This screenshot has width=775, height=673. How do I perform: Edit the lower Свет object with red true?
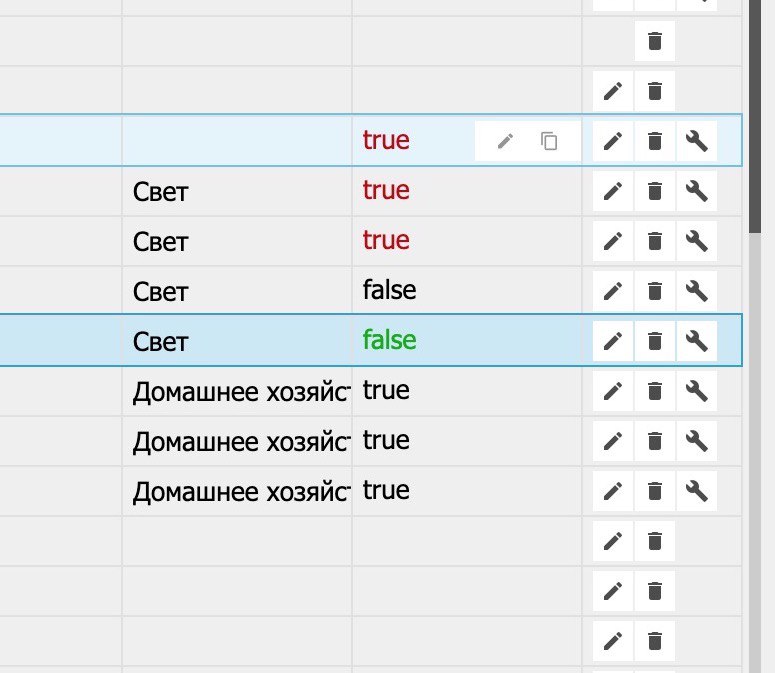613,241
